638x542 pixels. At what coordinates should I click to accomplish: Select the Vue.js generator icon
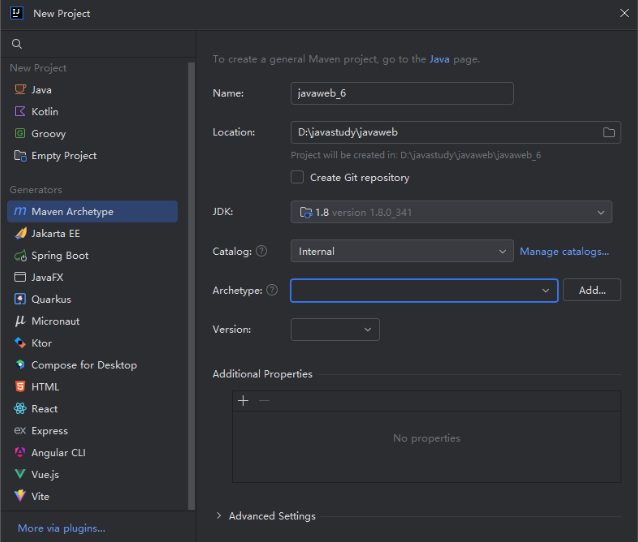point(21,474)
